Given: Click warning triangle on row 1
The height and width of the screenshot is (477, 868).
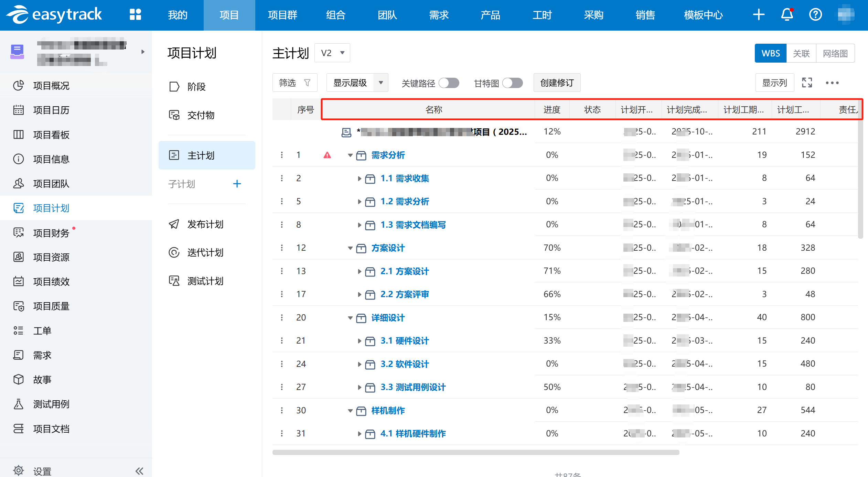Looking at the screenshot, I should coord(327,155).
